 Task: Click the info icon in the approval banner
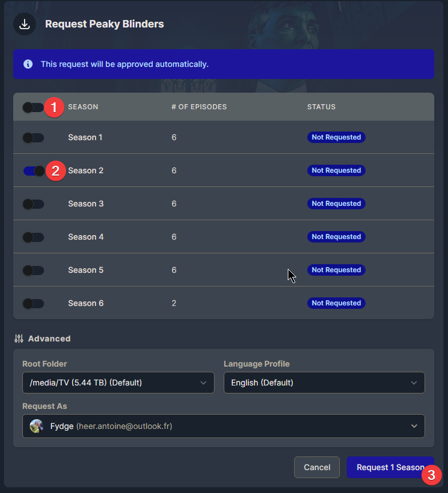point(28,64)
